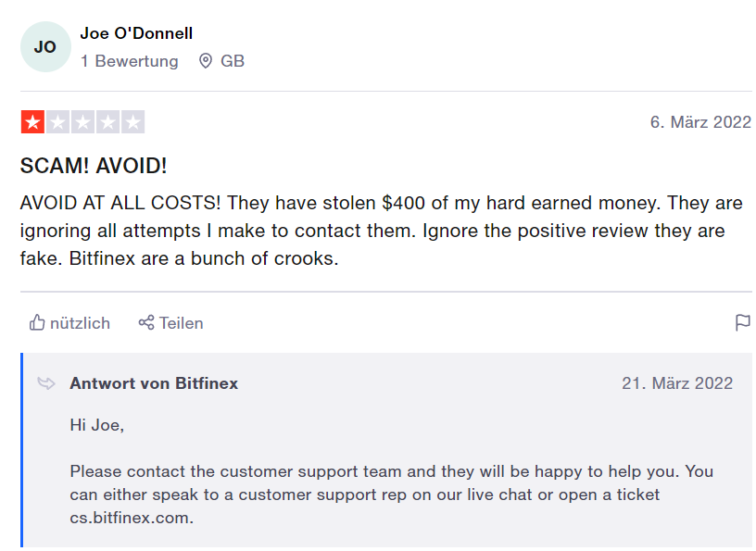The width and height of the screenshot is (756, 551).
Task: Click the first red star
Action: tap(32, 122)
